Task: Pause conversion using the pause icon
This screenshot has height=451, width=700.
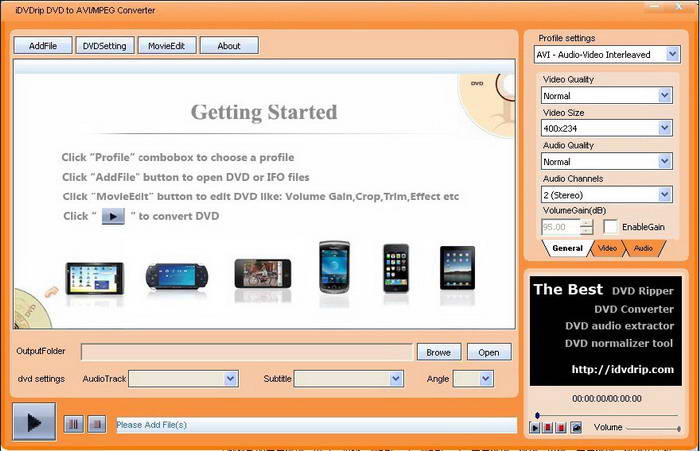Action: [74, 424]
